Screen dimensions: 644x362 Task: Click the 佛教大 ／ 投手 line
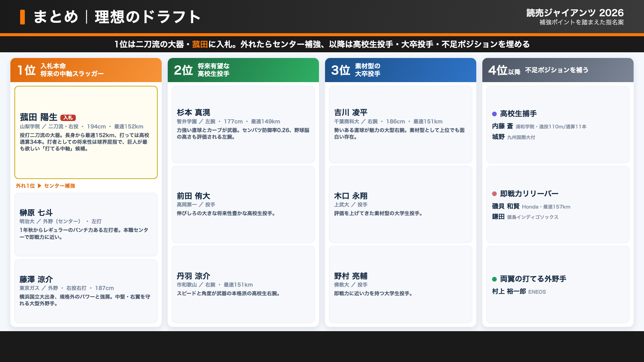[351, 285]
